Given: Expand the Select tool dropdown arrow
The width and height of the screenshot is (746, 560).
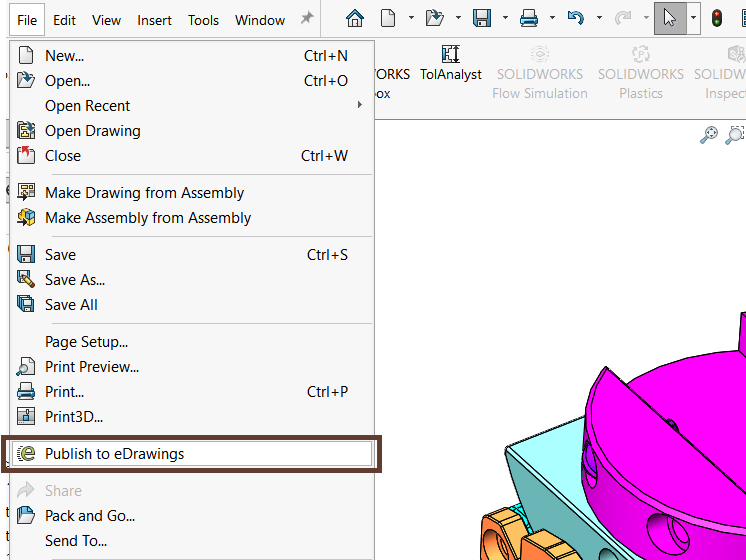Looking at the screenshot, I should [x=691, y=19].
